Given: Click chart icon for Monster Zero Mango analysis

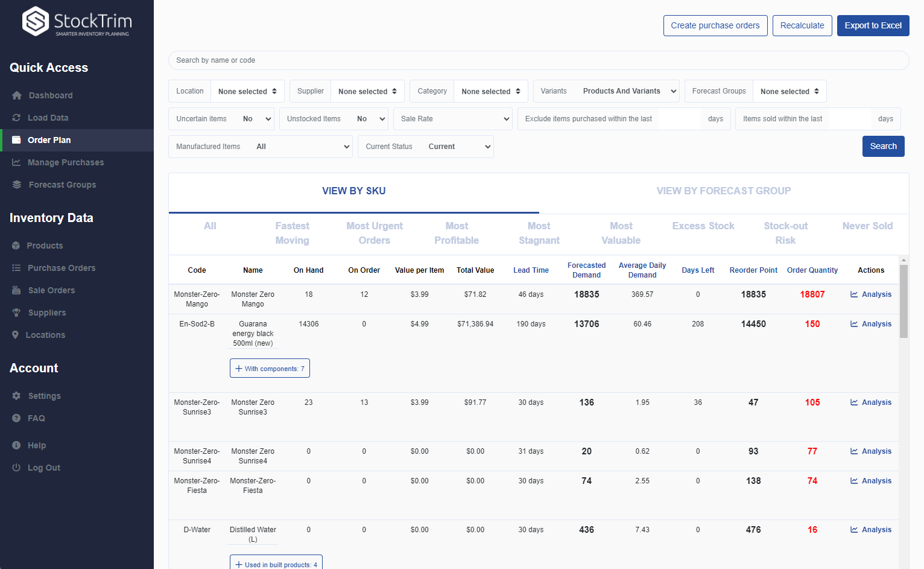Looking at the screenshot, I should 854,294.
